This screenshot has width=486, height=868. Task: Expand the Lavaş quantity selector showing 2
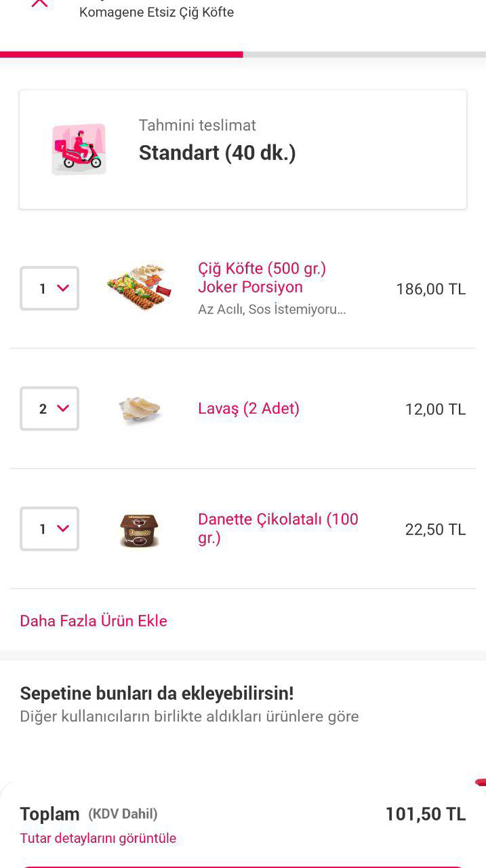pyautogui.click(x=49, y=408)
